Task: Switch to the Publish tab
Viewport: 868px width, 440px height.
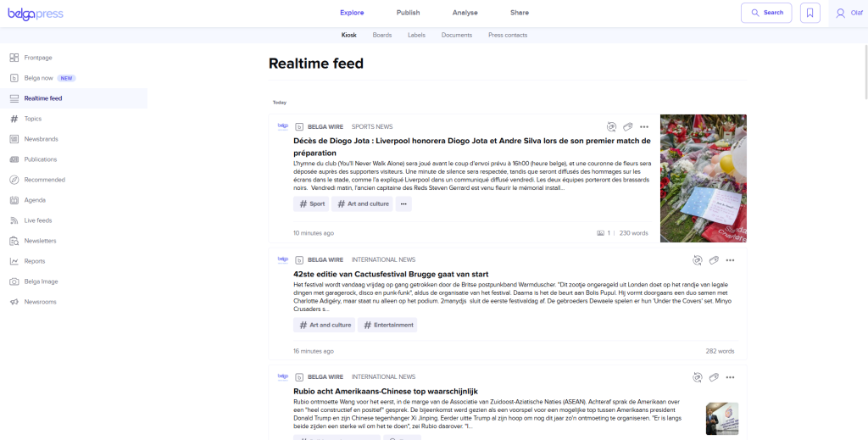Action: pyautogui.click(x=408, y=13)
